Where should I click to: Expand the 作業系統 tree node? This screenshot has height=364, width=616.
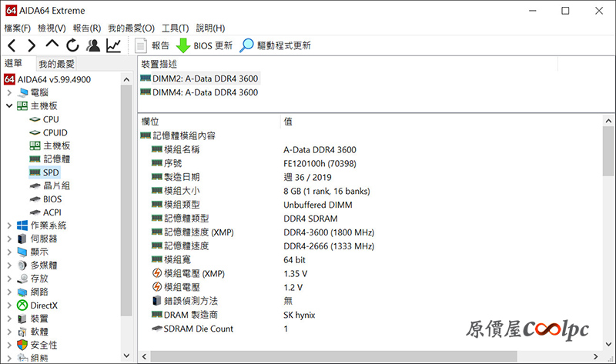9,225
